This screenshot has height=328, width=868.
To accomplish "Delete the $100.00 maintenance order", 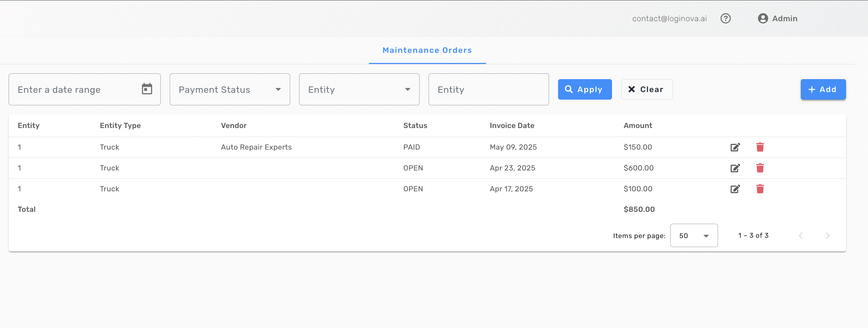I will coord(760,189).
